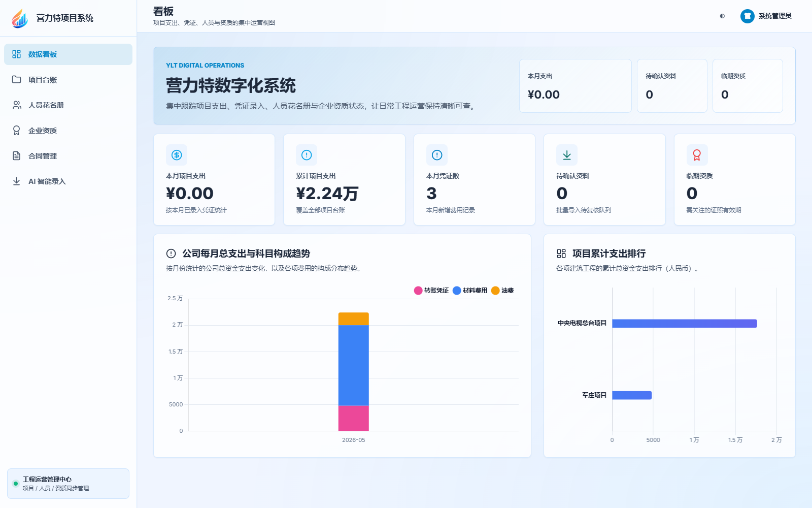Viewport: 812px width, 508px height.
Task: Click the orange 油费 bar segment
Action: [x=354, y=319]
